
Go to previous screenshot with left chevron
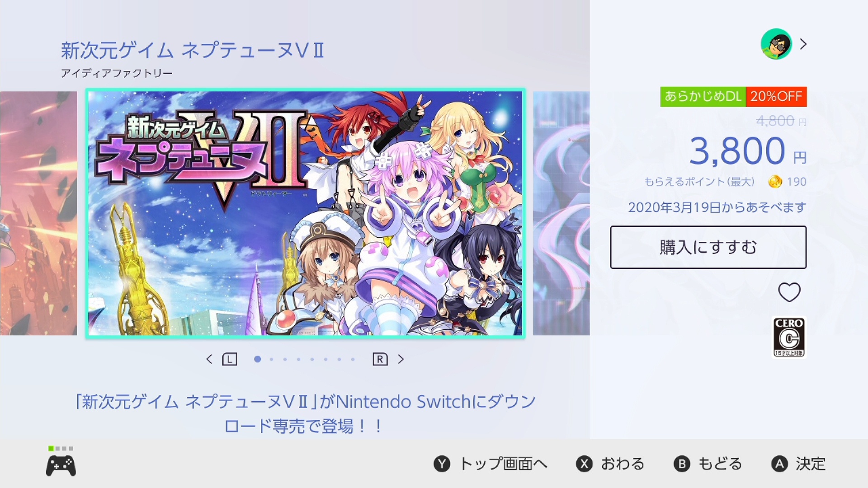click(x=209, y=359)
